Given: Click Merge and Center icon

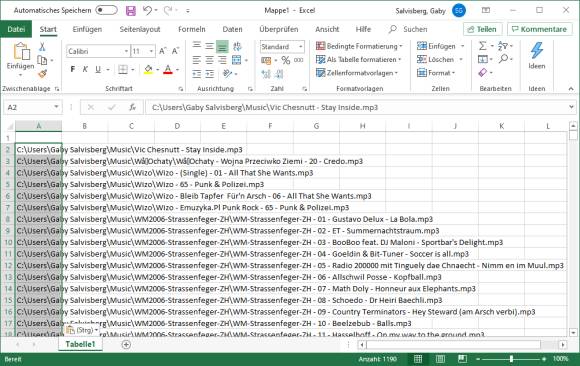Looking at the screenshot, I should coord(237,60).
